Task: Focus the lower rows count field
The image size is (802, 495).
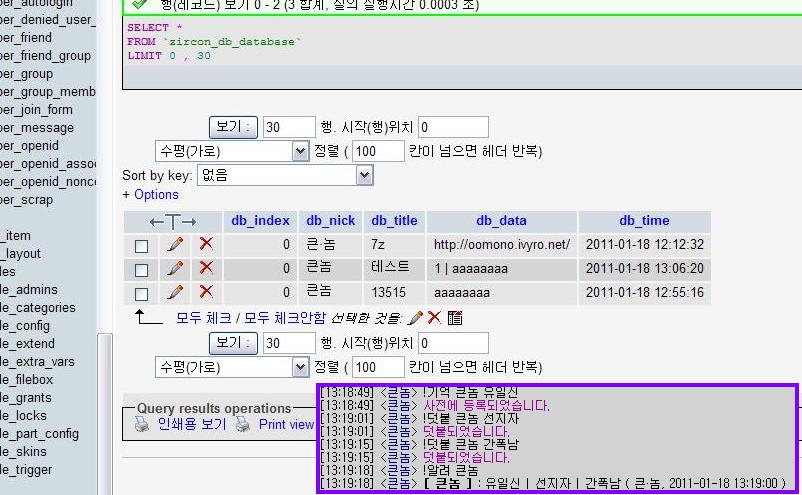Action: point(289,343)
